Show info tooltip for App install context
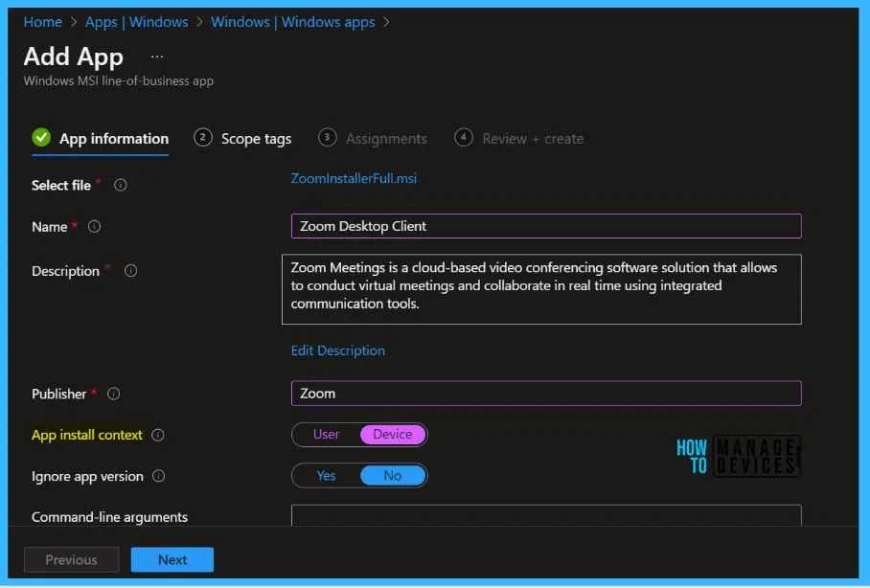The width and height of the screenshot is (870, 588). click(x=158, y=435)
